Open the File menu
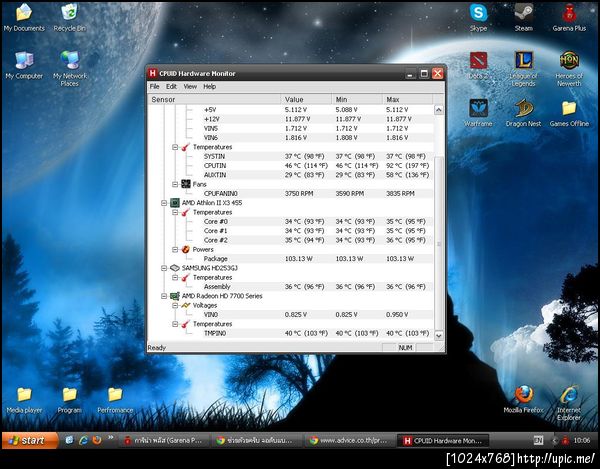The width and height of the screenshot is (600, 469). [x=154, y=86]
